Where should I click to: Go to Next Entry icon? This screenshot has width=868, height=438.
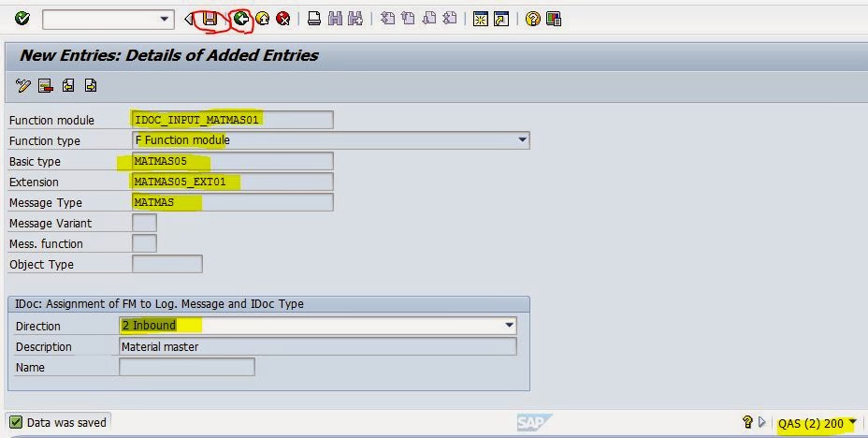91,85
